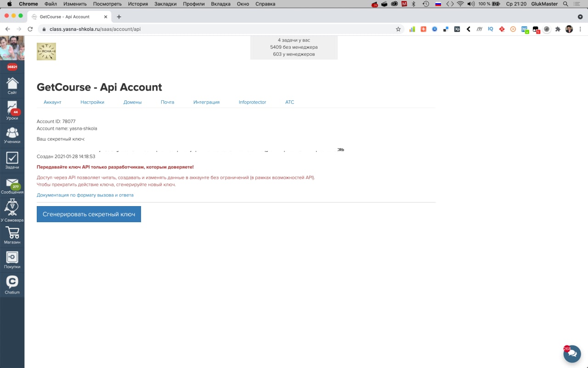Viewport: 588px width, 368px height.
Task: Open the Chrome three-dot menu
Action: click(580, 29)
